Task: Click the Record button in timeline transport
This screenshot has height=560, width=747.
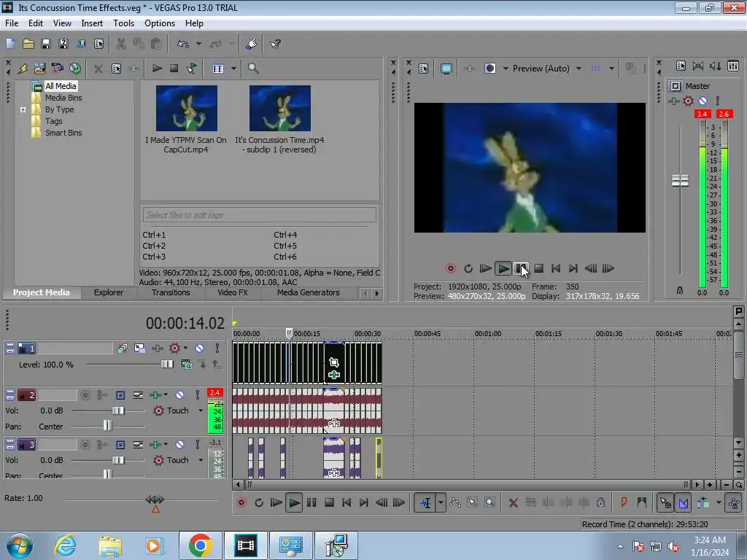Action: (x=241, y=503)
